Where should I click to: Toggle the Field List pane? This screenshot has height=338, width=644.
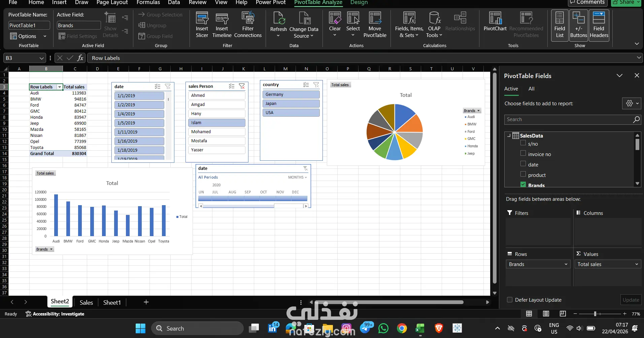pyautogui.click(x=560, y=25)
